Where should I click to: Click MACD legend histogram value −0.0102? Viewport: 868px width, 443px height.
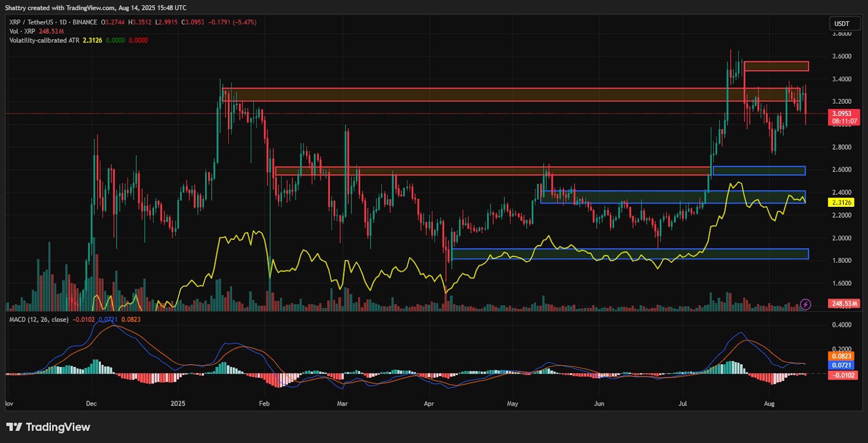[84, 320]
